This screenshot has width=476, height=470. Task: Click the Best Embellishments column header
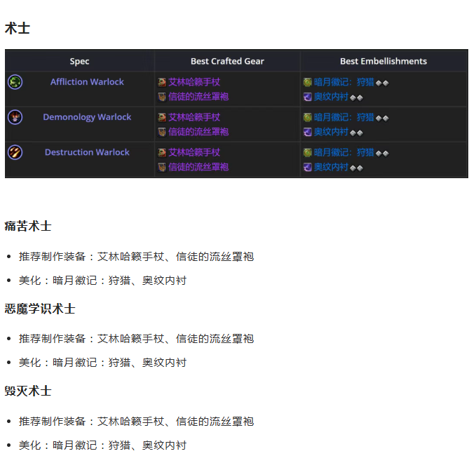[383, 61]
